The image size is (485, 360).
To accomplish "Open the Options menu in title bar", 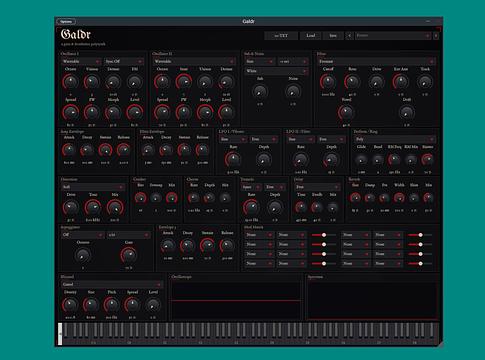I will click(66, 21).
